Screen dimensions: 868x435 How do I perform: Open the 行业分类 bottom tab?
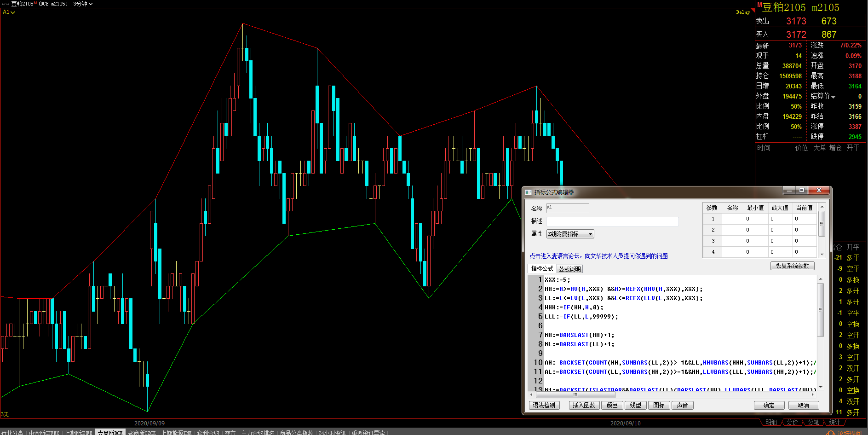(x=12, y=433)
